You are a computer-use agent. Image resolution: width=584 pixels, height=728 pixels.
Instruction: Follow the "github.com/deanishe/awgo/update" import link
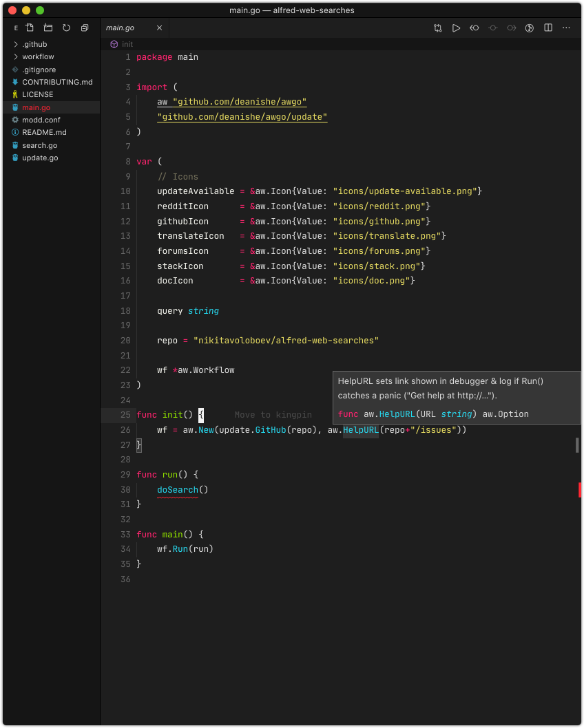coord(242,116)
